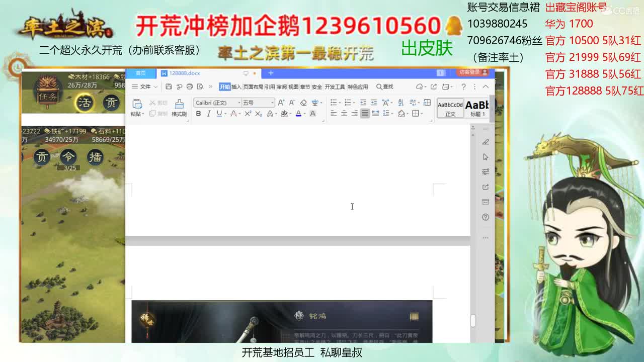This screenshot has height=362, width=644.
Task: Open the 特色应用 ribbon tab
Action: pos(358,86)
